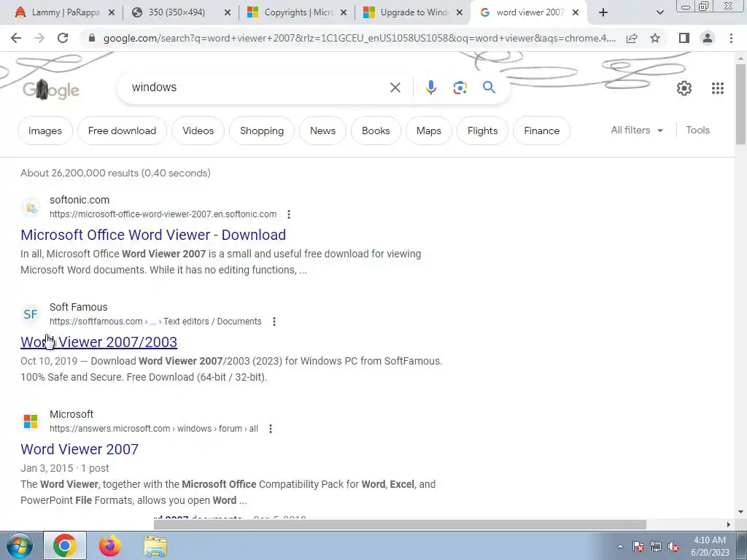
Task: Select the Finance filter chip
Action: 541,131
